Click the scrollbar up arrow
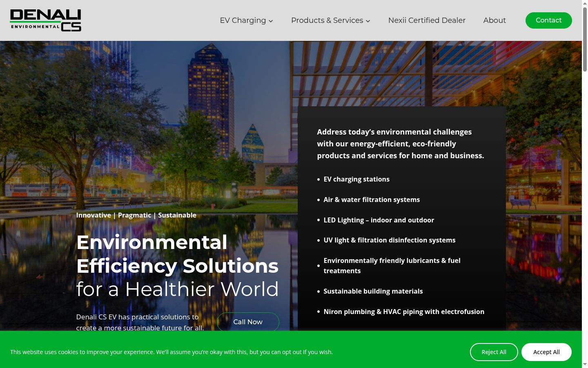Image resolution: width=588 pixels, height=368 pixels. pyautogui.click(x=585, y=3)
